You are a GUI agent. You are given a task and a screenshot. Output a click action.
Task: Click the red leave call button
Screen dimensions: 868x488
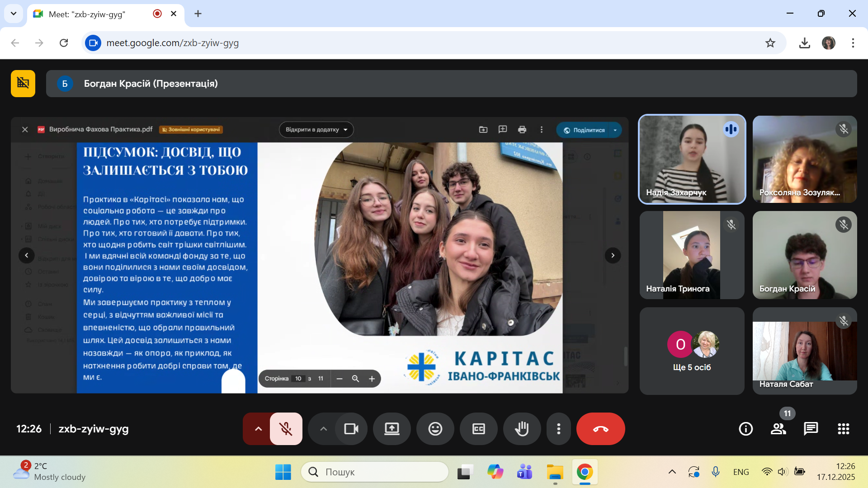pyautogui.click(x=600, y=429)
